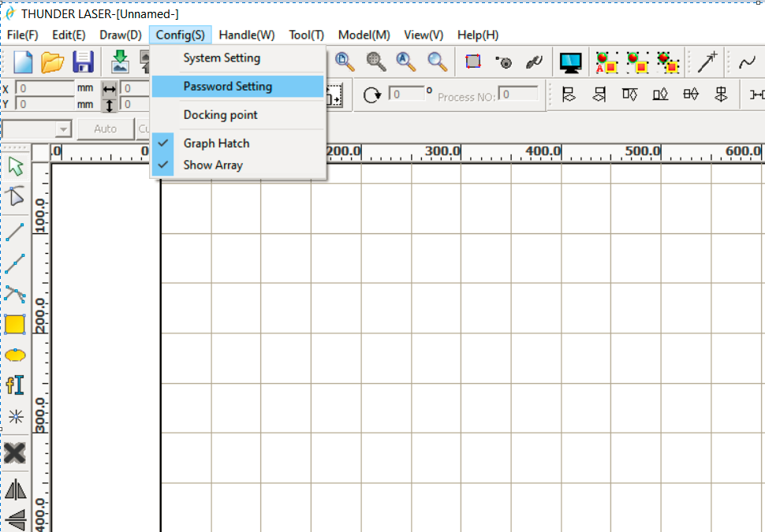Click the rotate arrow icon
Viewport: 765px width, 532px height.
click(x=372, y=95)
